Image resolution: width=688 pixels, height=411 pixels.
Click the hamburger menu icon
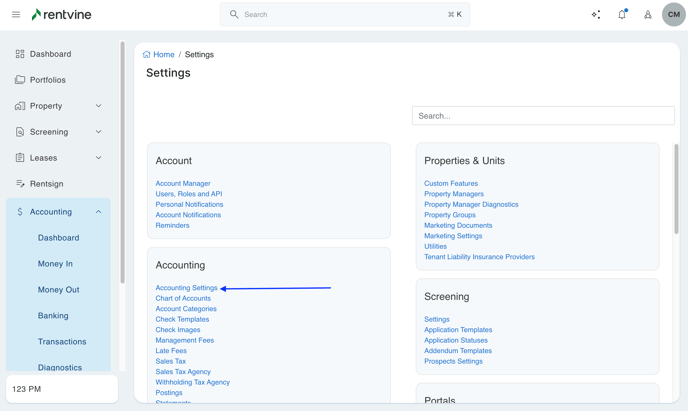pos(16,15)
